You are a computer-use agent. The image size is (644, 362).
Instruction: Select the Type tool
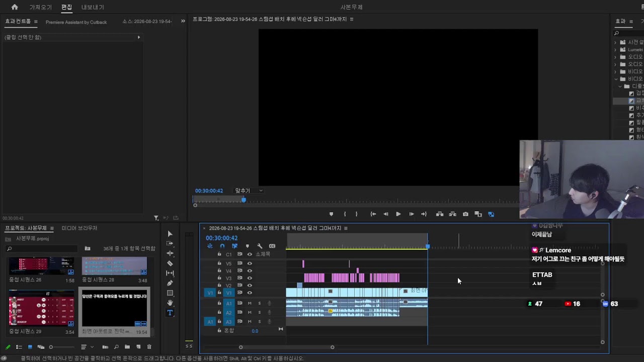coord(170,313)
